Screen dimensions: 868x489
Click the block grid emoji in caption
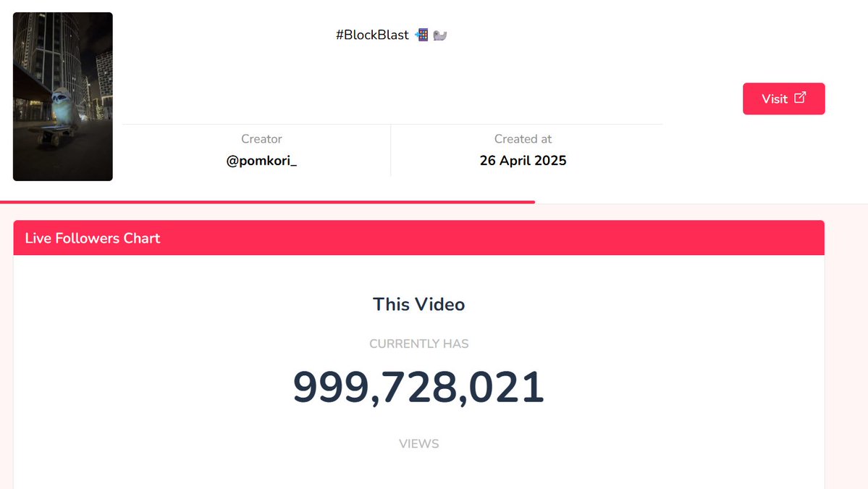click(422, 35)
